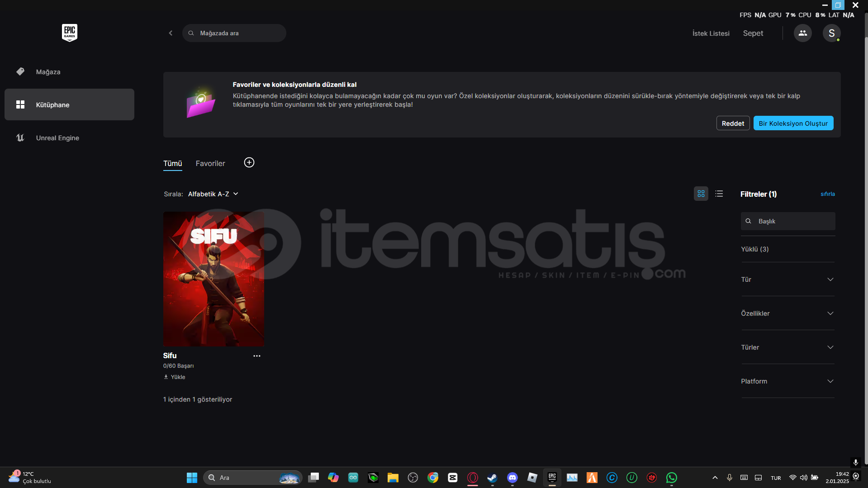
Task: Open the friends list icon
Action: coord(802,33)
